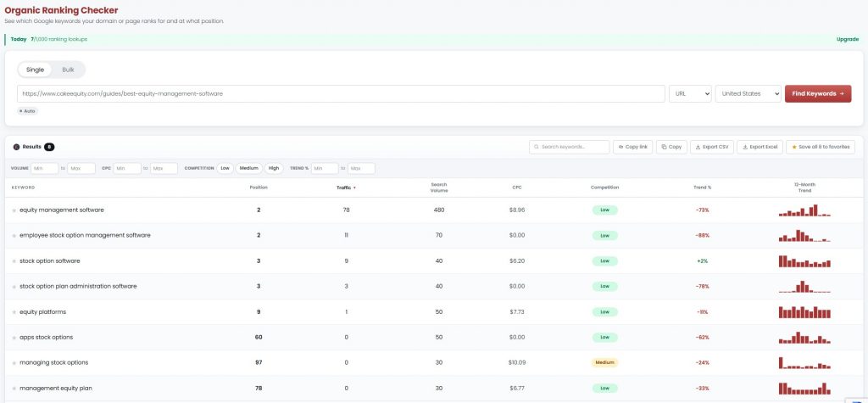Click the Trend % Min input
This screenshot has height=403, width=868.
pyautogui.click(x=325, y=168)
